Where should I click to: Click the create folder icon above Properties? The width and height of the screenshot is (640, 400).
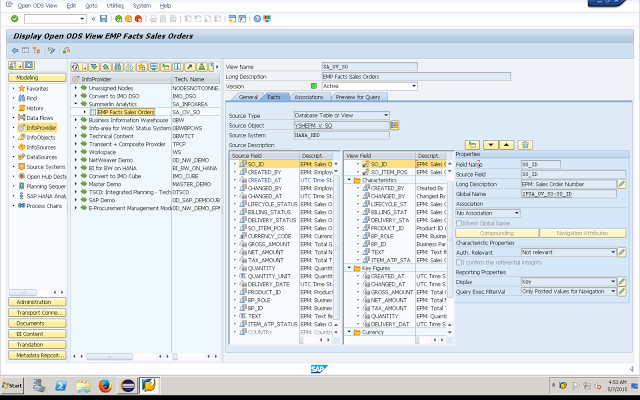472,145
